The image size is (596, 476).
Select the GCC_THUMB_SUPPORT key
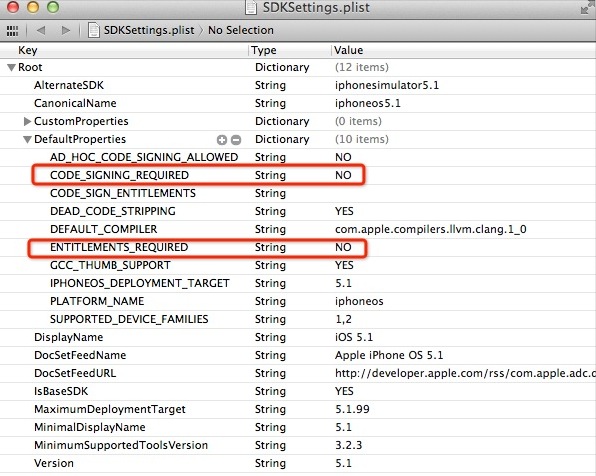(x=110, y=265)
